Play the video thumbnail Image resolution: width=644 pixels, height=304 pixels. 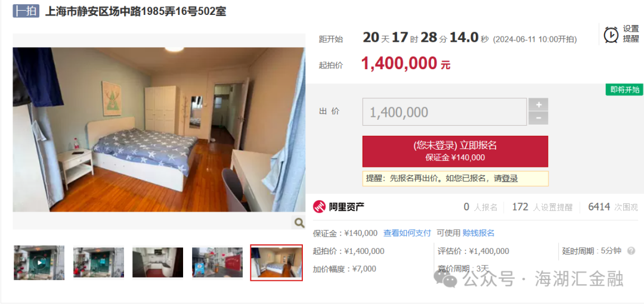pyautogui.click(x=39, y=263)
